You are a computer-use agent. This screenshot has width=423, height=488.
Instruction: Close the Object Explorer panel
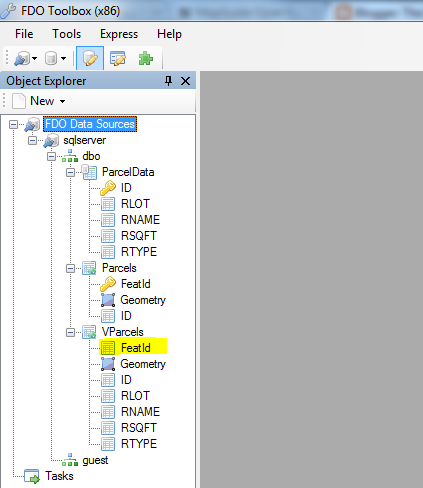185,81
